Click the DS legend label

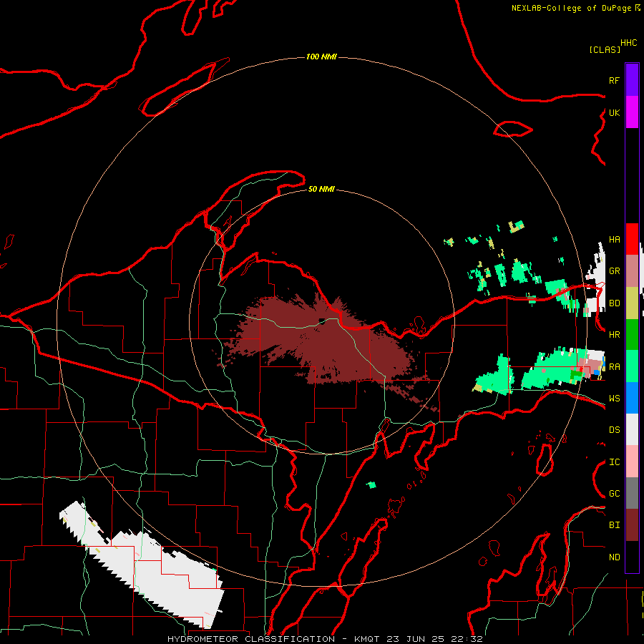[614, 430]
